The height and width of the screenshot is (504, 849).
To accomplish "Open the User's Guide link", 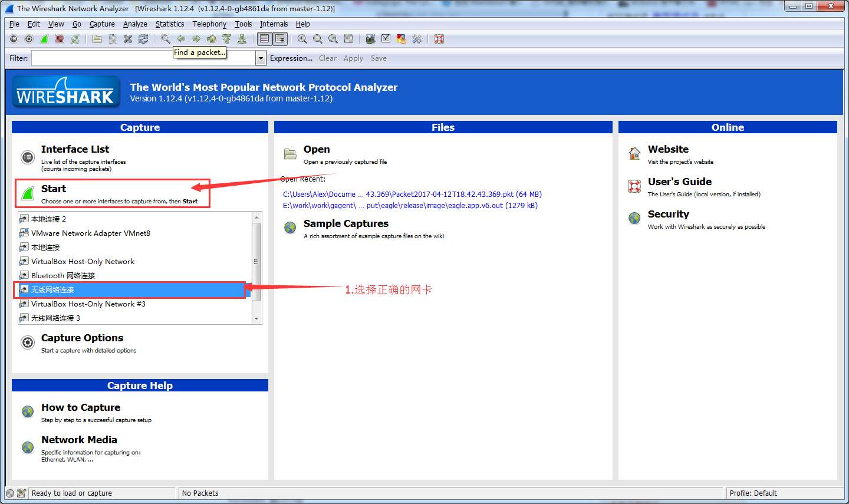I will (x=680, y=182).
